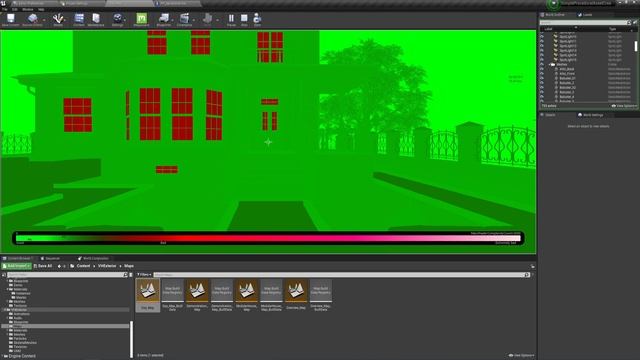Select the Overview_Map asset thumbnail
This screenshot has width=640, height=360.
(296, 295)
